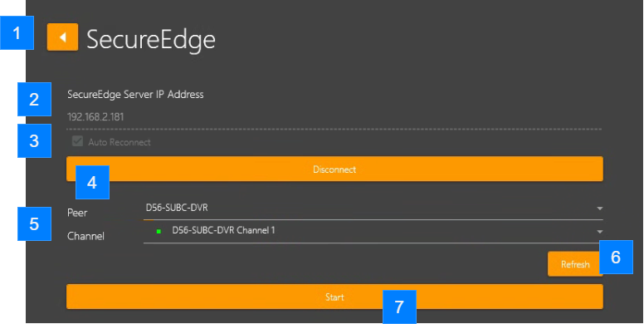Click the orange back arrow button

coord(62,37)
